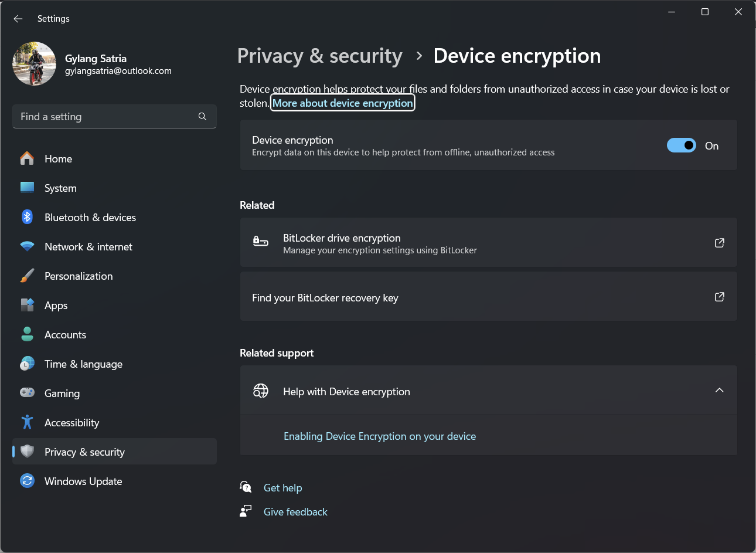This screenshot has width=756, height=553.
Task: Click the Related section heading
Action: [257, 205]
